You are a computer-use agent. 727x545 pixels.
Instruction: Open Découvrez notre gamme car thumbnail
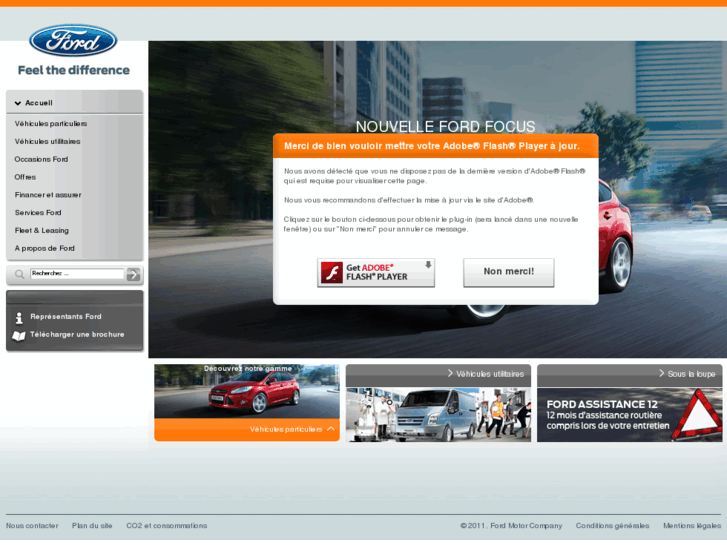click(247, 391)
